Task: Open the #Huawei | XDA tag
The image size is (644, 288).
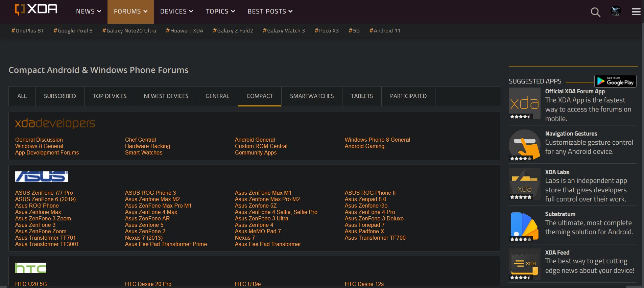Action: point(185,31)
